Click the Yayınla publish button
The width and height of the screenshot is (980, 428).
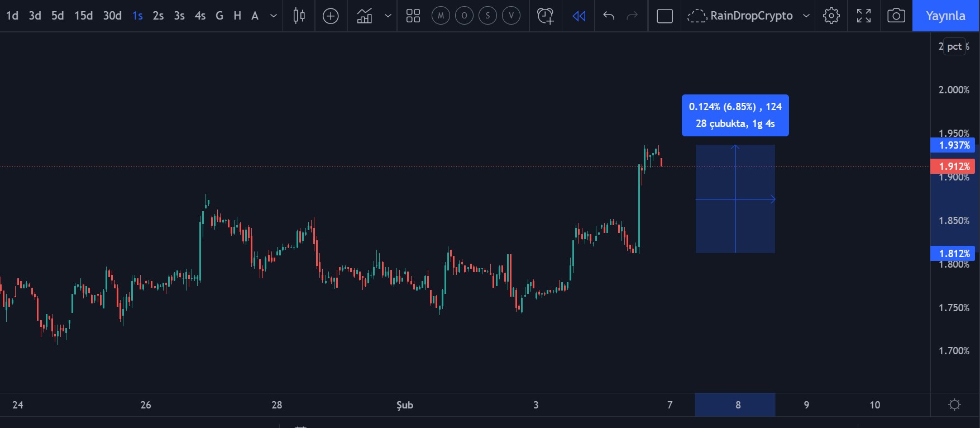click(945, 16)
